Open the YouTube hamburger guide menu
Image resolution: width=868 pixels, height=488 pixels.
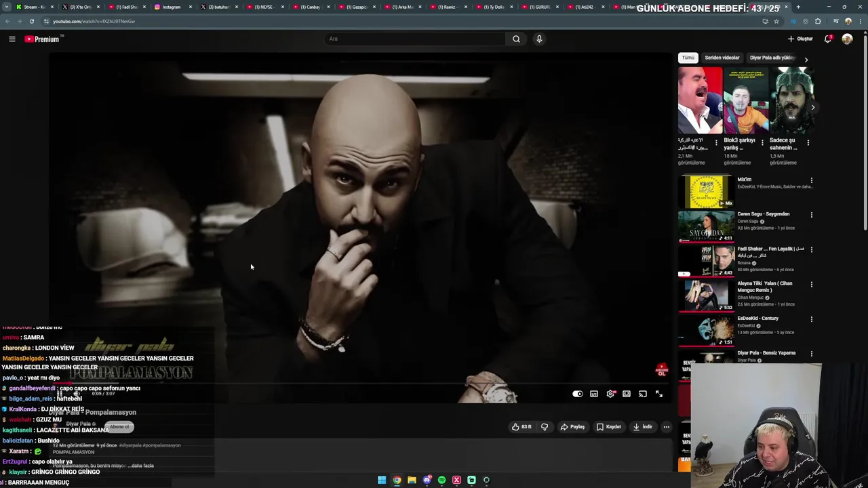[x=12, y=39]
